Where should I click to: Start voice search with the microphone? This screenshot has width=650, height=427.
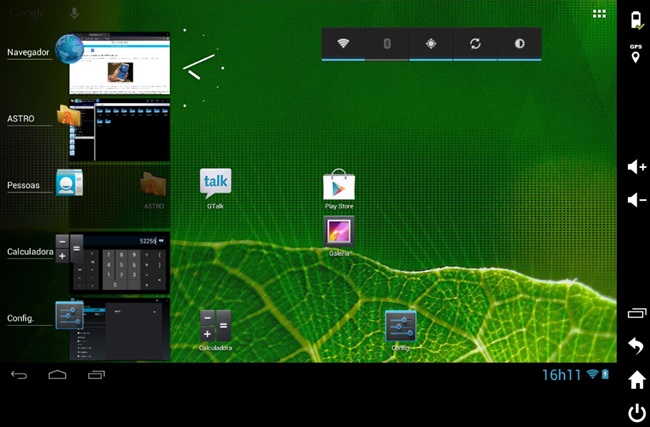(74, 13)
